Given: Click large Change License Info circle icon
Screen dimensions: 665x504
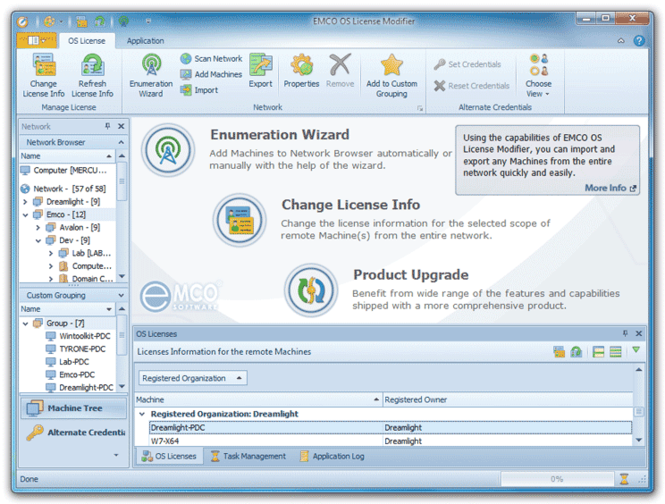Looking at the screenshot, I should coord(240,220).
